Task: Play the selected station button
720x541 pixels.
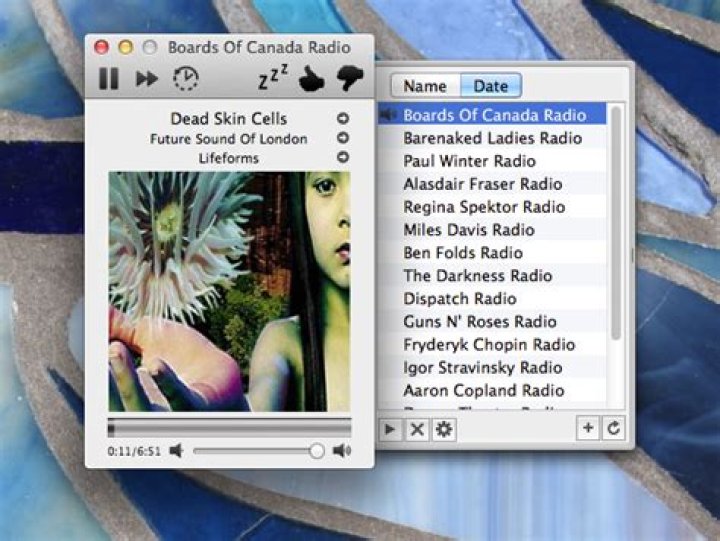Action: click(x=390, y=429)
